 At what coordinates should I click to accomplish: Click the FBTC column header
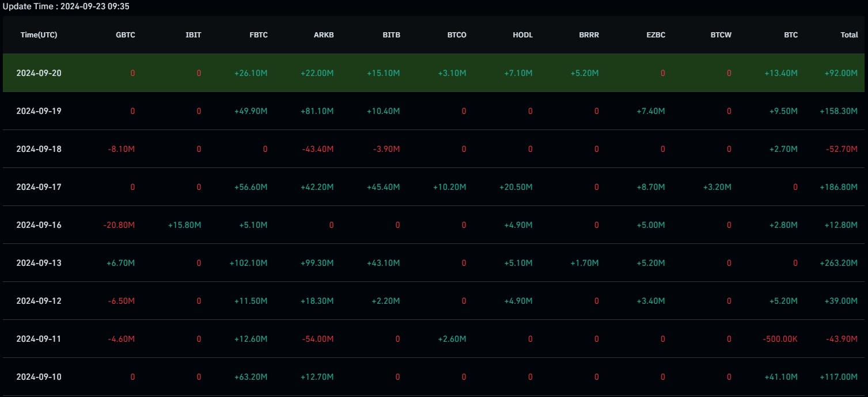click(x=257, y=35)
